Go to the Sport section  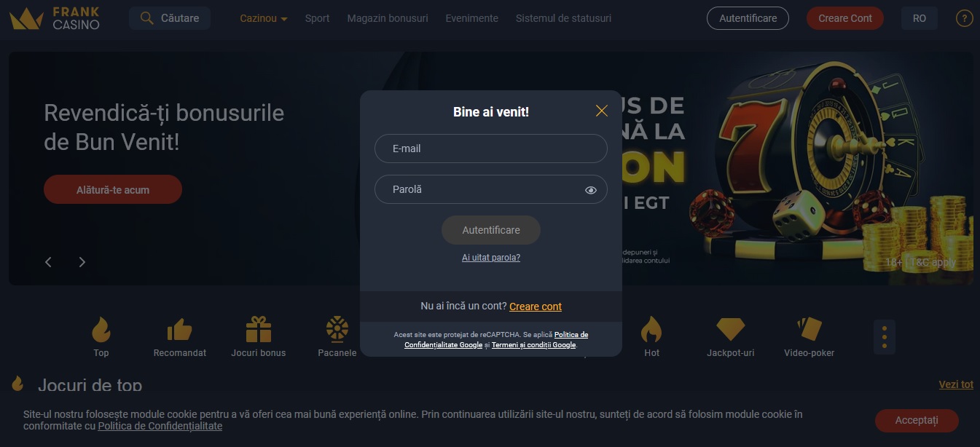[317, 18]
